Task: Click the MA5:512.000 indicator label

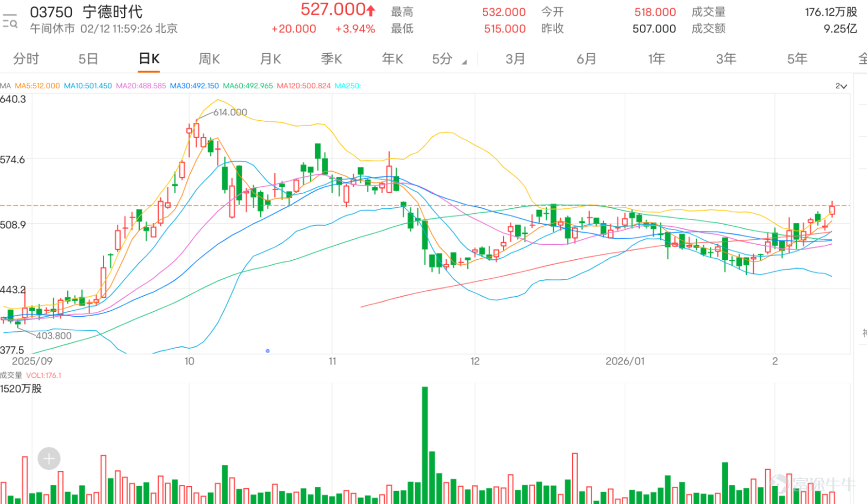Action: (37, 86)
